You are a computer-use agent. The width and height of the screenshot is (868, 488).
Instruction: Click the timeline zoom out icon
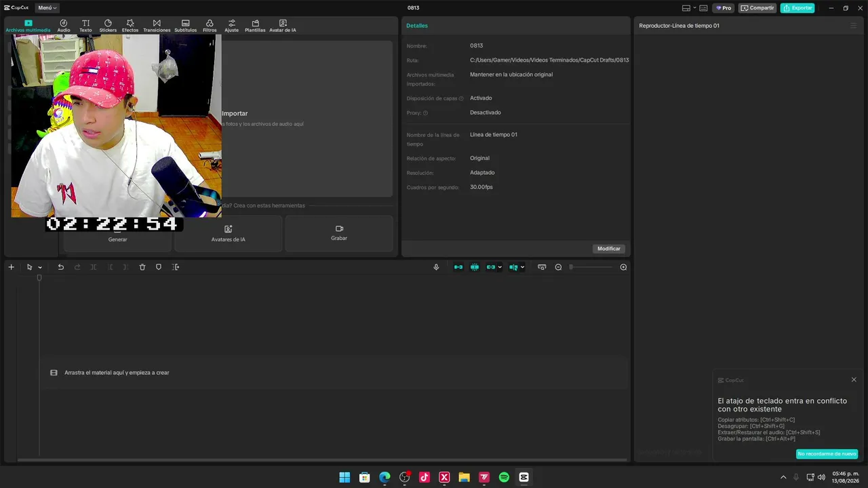[x=558, y=267]
